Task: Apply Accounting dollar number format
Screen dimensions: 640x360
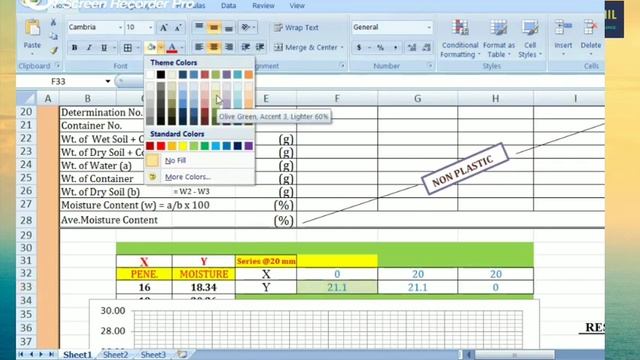Action: [x=359, y=48]
